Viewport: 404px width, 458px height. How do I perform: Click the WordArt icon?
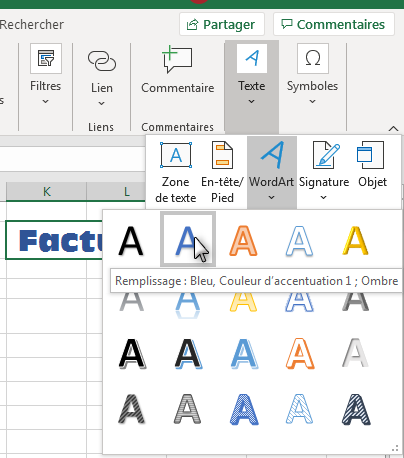click(272, 155)
